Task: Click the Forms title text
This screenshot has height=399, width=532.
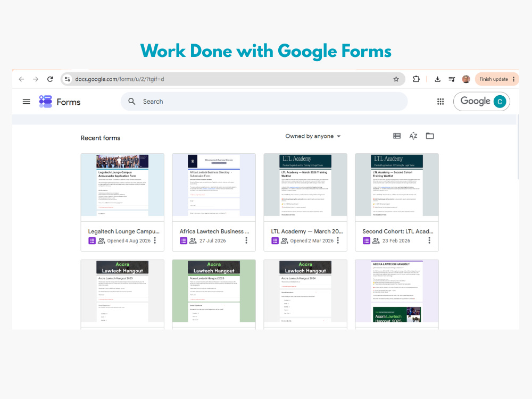Action: click(69, 102)
